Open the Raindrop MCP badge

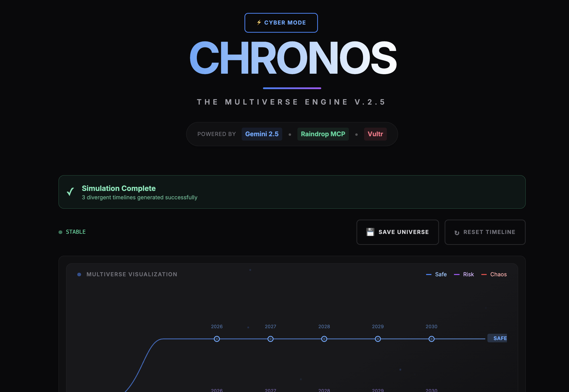(x=323, y=134)
